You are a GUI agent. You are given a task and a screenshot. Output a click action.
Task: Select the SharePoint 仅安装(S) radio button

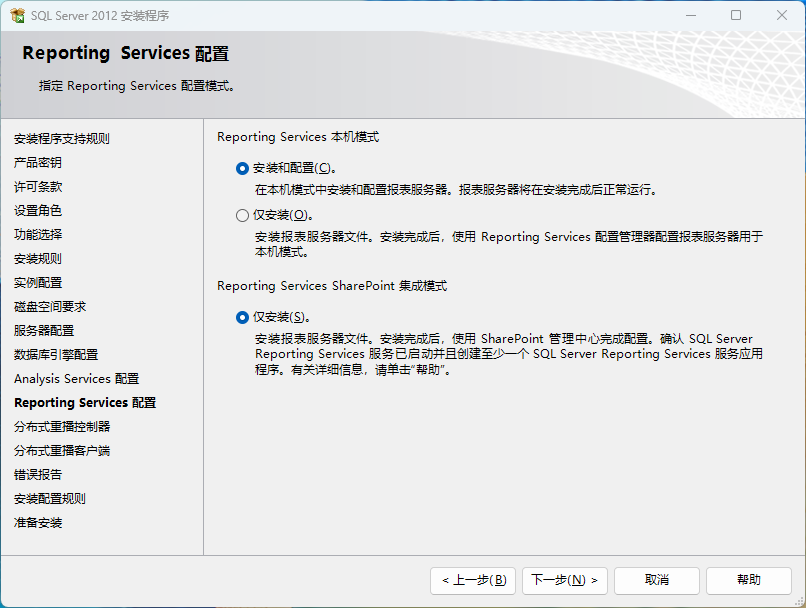click(x=242, y=317)
